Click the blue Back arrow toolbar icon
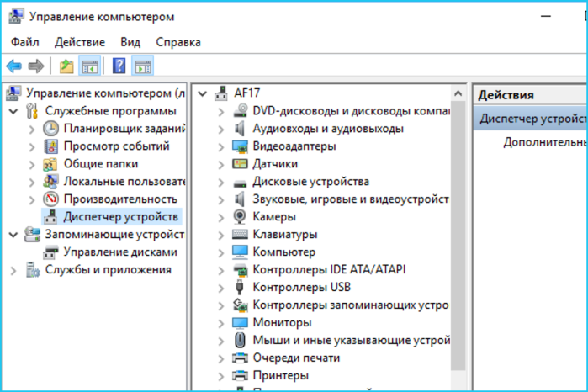 (13, 66)
